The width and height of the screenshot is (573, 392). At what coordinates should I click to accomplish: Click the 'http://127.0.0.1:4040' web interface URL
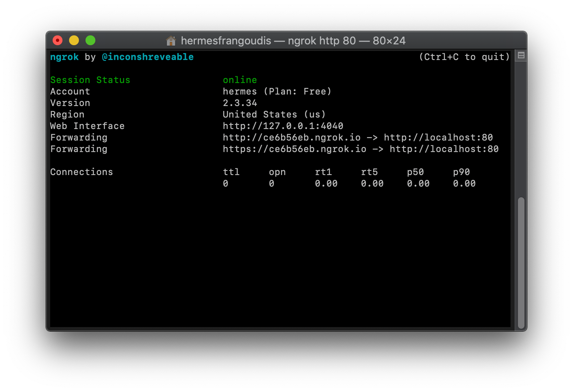pyautogui.click(x=283, y=126)
